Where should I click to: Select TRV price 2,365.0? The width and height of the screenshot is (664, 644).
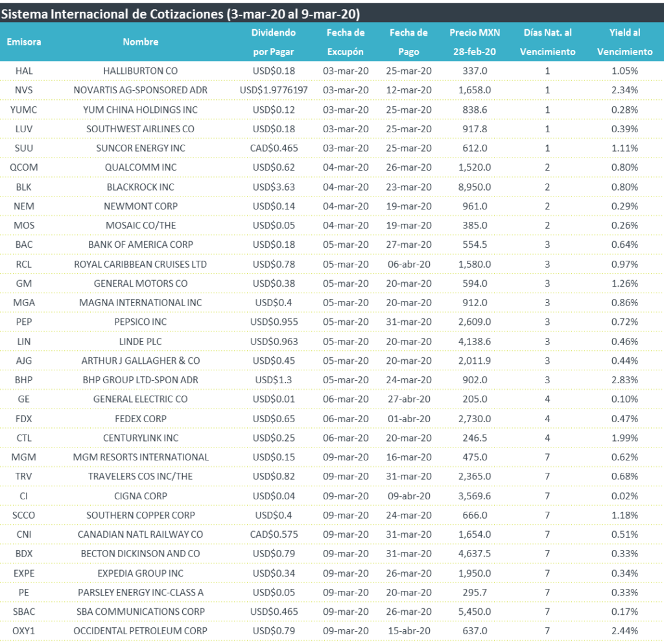(x=475, y=476)
